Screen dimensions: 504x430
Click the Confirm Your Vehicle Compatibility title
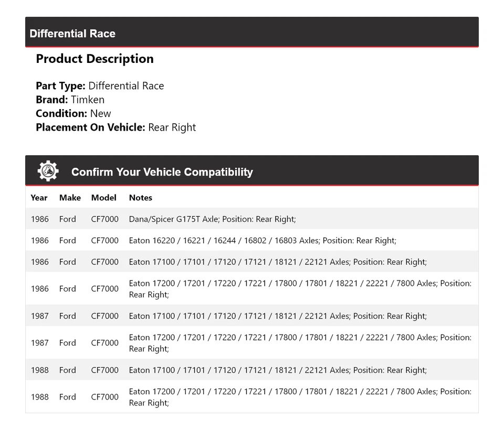(x=162, y=172)
